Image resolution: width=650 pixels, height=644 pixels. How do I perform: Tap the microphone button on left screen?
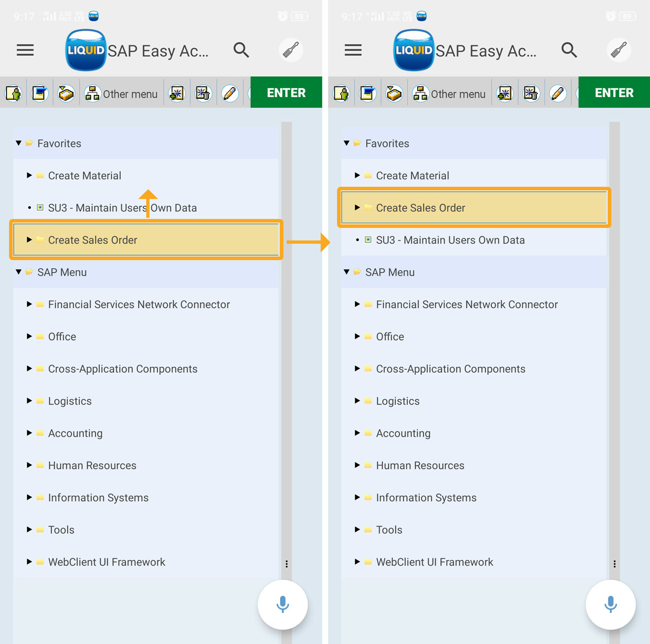tap(282, 604)
